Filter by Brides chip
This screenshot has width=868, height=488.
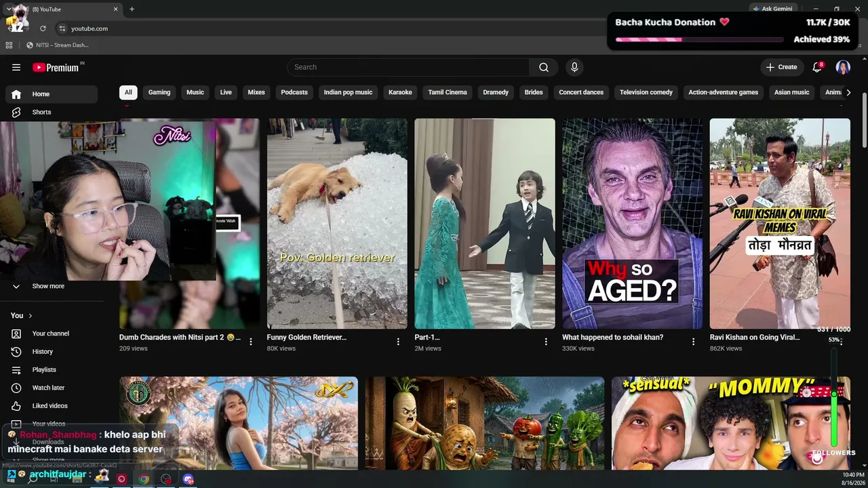[x=534, y=92]
